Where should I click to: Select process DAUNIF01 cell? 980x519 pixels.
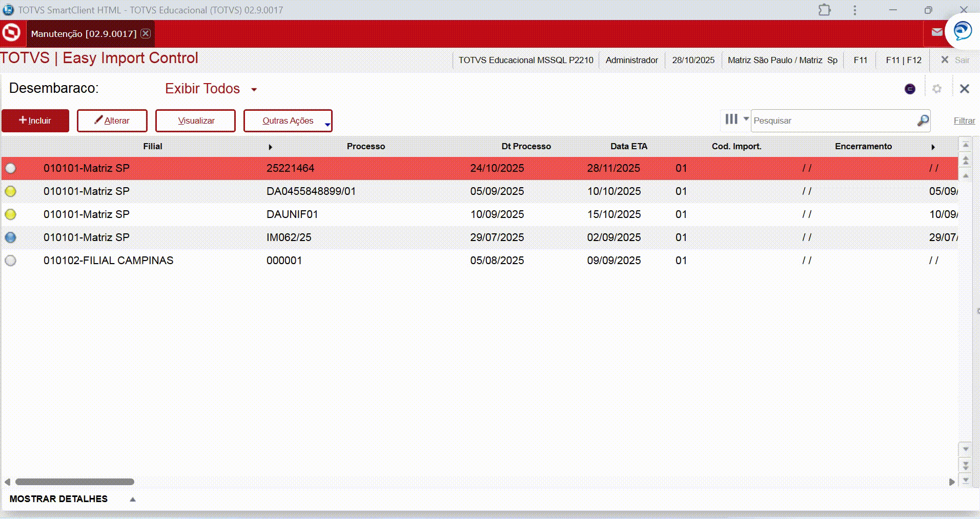click(292, 214)
